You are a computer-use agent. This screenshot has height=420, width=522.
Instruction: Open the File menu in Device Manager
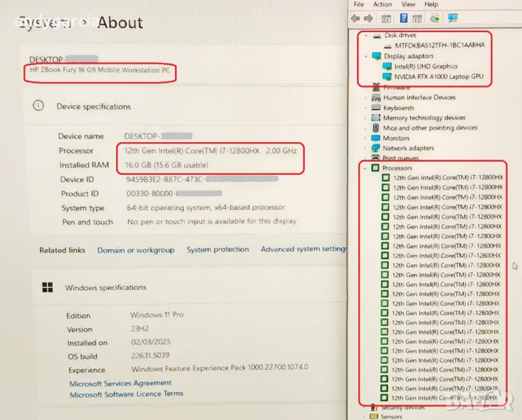click(x=359, y=4)
